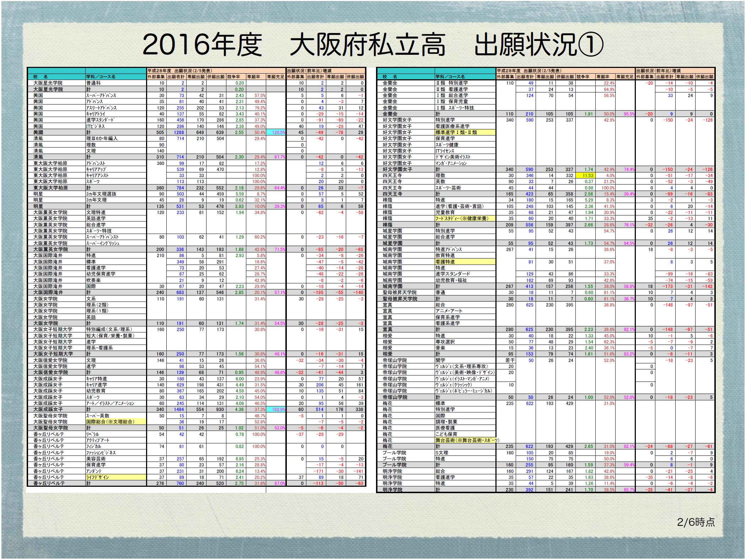Click the yellow 舞台芸術(※舞台芸術・スポーツ) cell
The width and height of the screenshot is (746, 560).
(467, 440)
